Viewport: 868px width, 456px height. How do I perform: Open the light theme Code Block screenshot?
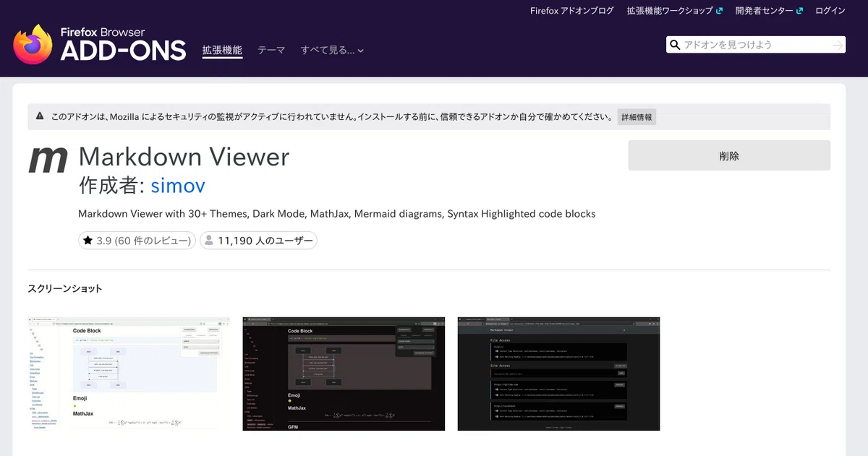click(x=129, y=373)
